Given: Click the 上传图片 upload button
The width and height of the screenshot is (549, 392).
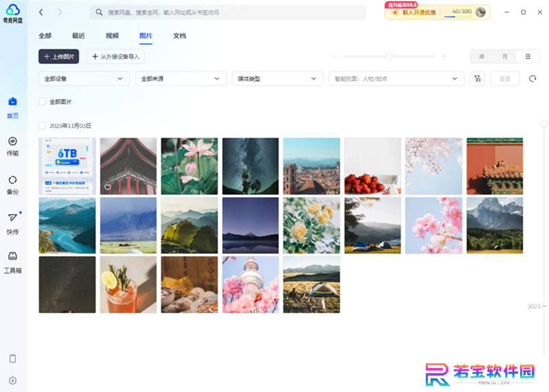Looking at the screenshot, I should pos(59,56).
